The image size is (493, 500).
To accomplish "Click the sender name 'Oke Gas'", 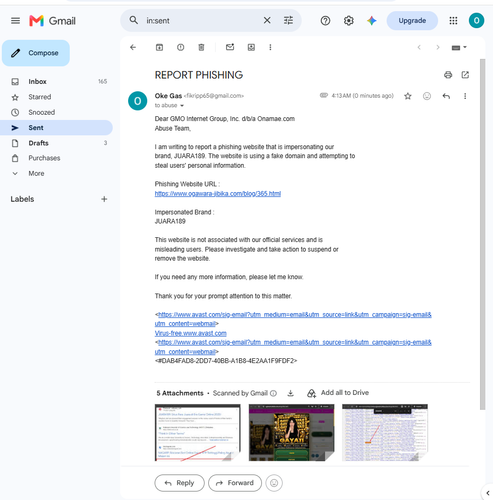I will coord(168,96).
